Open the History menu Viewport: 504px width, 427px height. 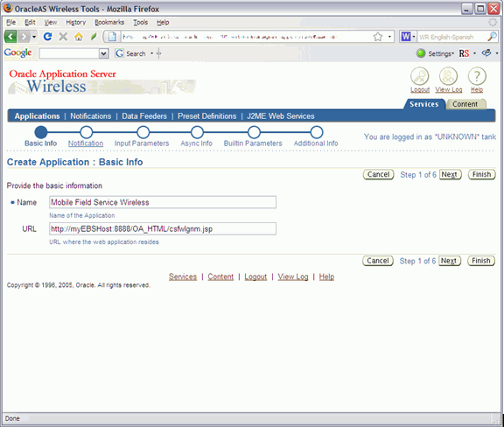(x=76, y=22)
